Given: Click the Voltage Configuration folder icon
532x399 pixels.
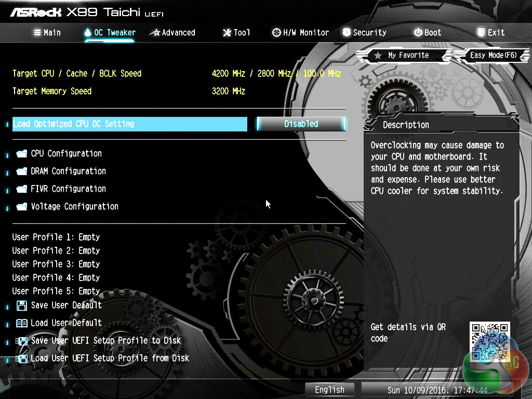Looking at the screenshot, I should pyautogui.click(x=22, y=206).
